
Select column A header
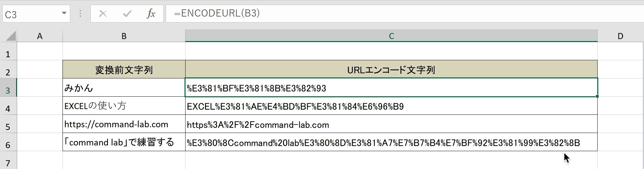pyautogui.click(x=40, y=36)
